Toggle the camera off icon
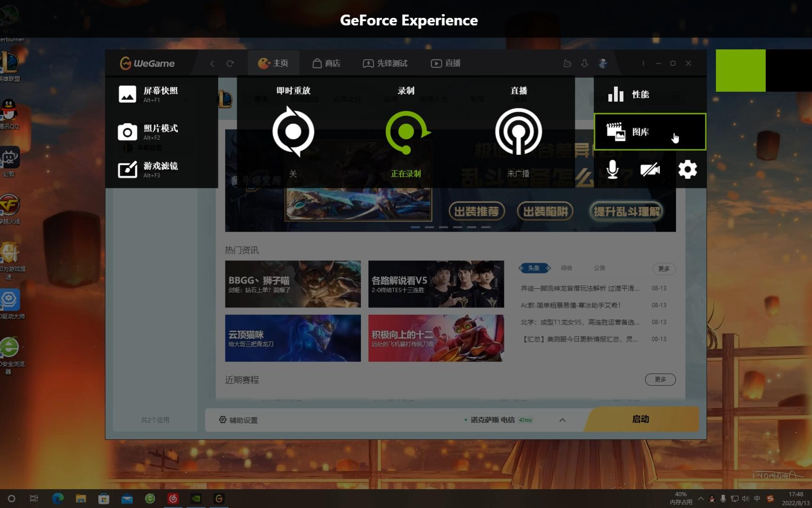 (x=650, y=169)
